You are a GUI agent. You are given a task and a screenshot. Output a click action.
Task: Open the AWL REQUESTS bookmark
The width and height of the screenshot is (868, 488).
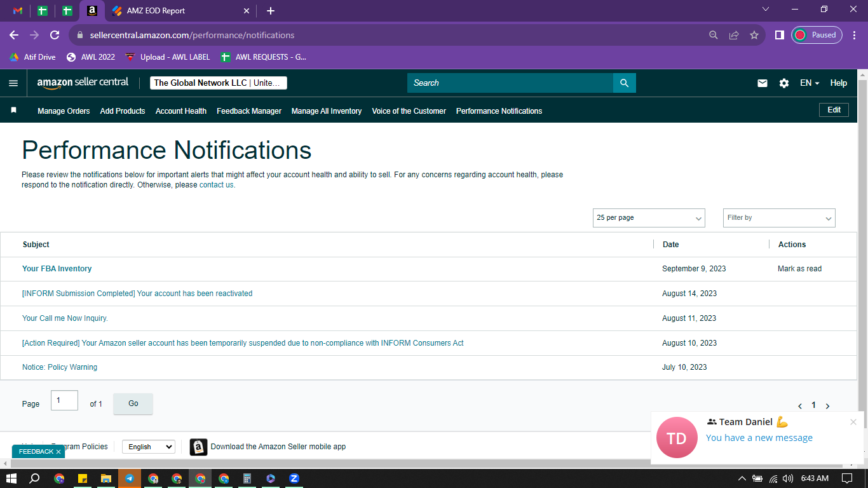(x=263, y=57)
